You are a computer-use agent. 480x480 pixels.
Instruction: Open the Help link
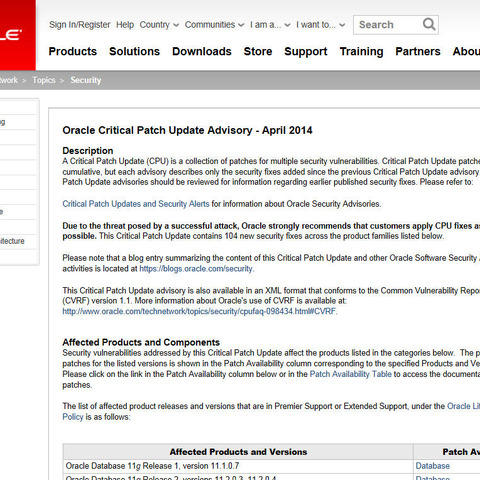click(x=125, y=25)
